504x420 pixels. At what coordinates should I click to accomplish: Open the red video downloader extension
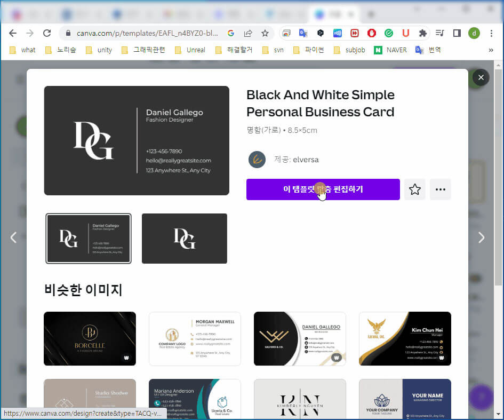(x=355, y=33)
